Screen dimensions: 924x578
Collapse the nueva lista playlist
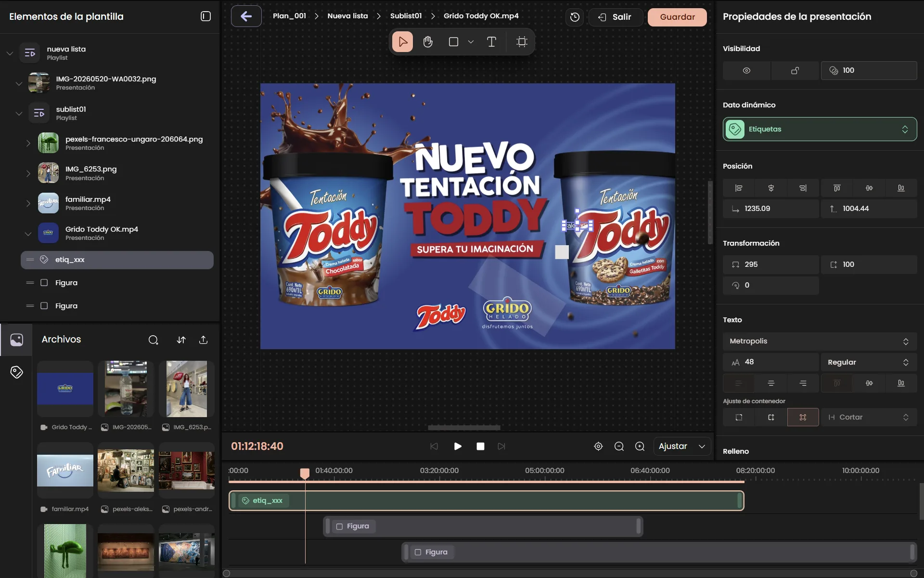point(10,53)
